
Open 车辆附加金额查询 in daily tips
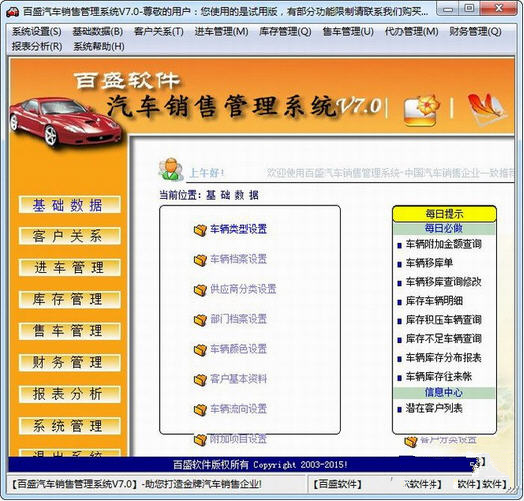443,244
